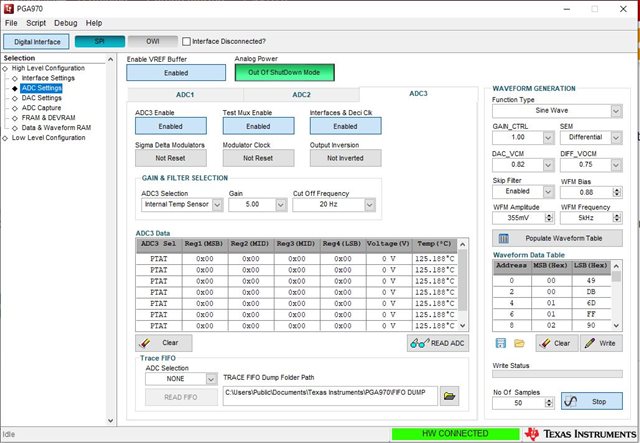This screenshot has width=640, height=443.
Task: Click the Voltage(V) column header
Action: [x=389, y=244]
